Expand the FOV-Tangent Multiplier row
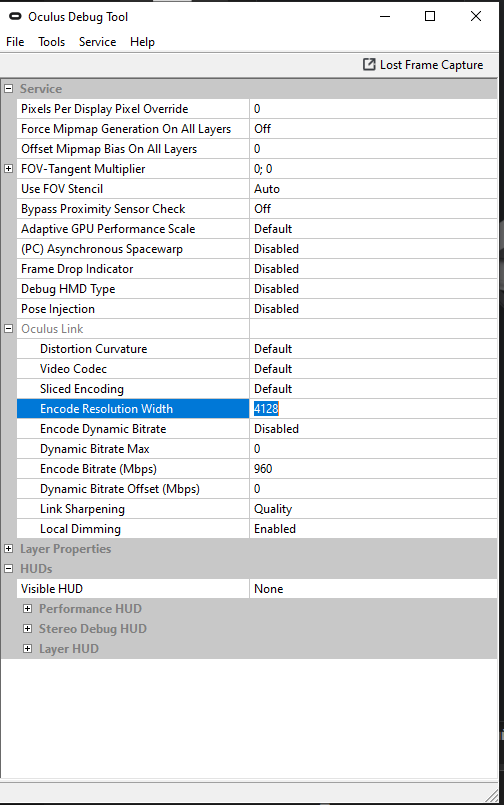The width and height of the screenshot is (504, 805). 8,168
